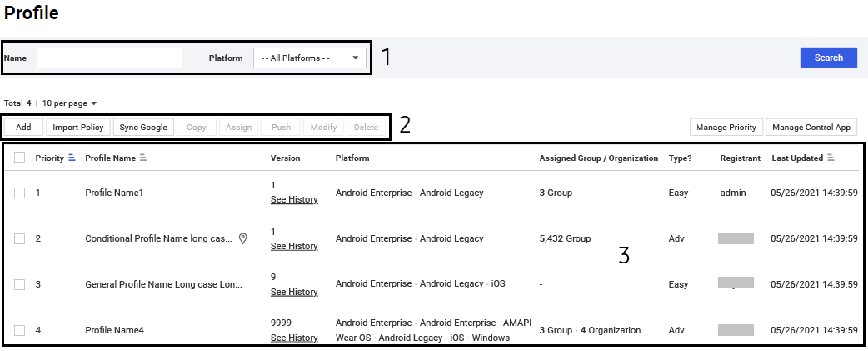
Task: Open Import Policy
Action: (78, 128)
